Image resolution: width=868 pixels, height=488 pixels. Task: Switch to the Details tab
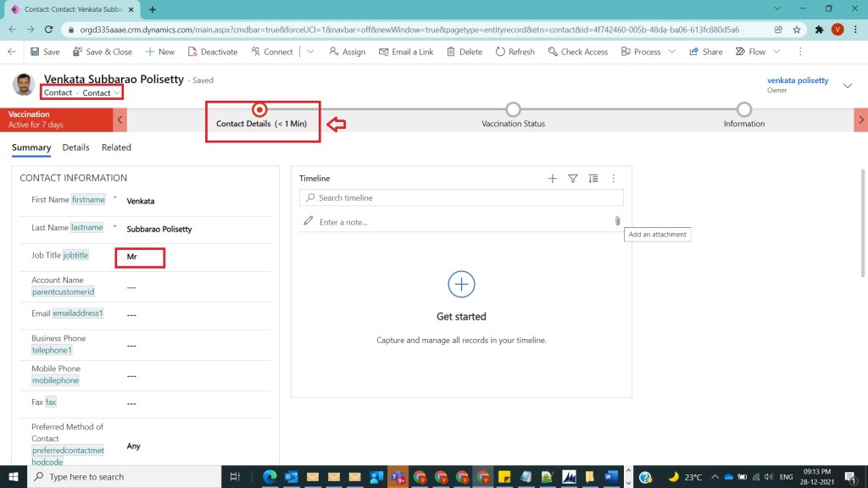tap(75, 147)
